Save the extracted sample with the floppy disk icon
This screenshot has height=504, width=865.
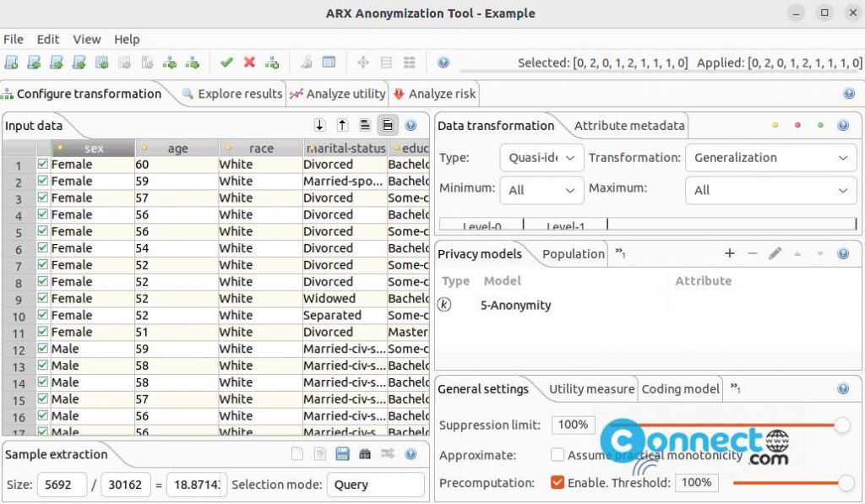(x=342, y=453)
